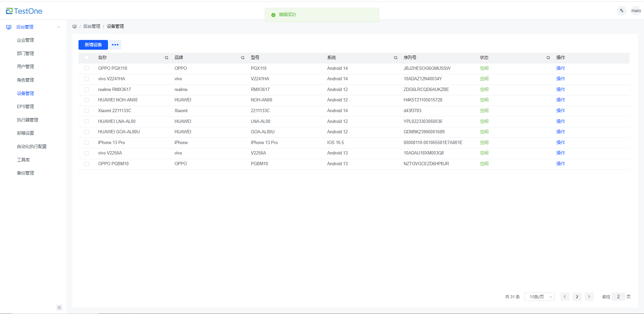The image size is (644, 314).
Task: Open the mana user account menu
Action: 636,11
